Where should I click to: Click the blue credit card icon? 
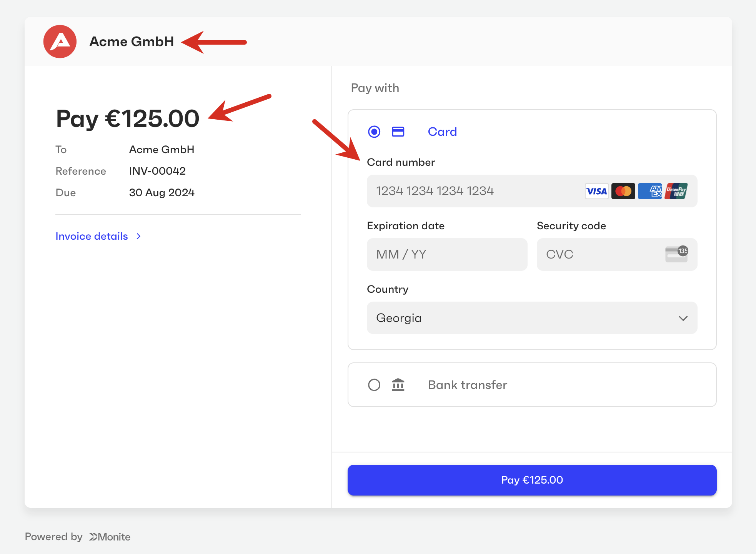pyautogui.click(x=398, y=132)
